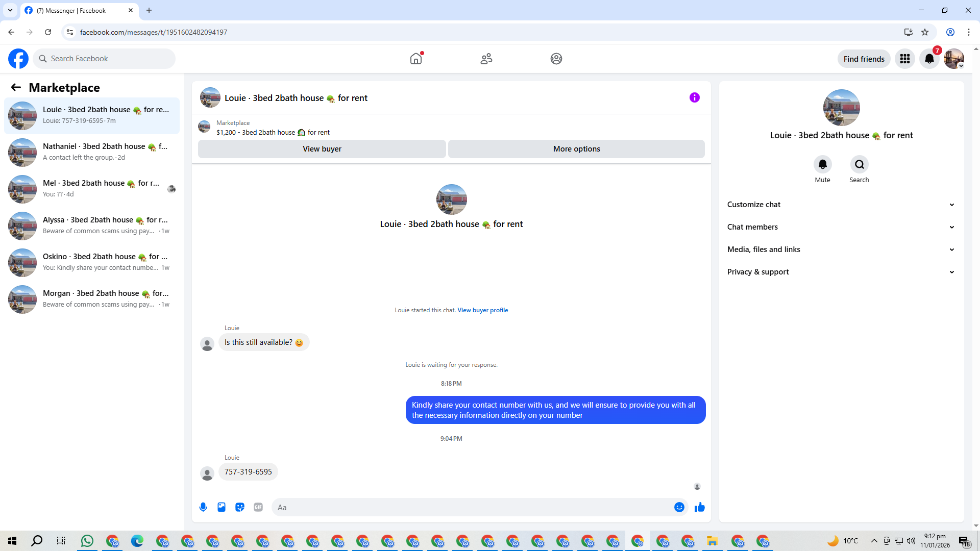This screenshot has height=551, width=980.
Task: Open Mel's 3bed 2bath house conversation
Action: click(x=92, y=189)
